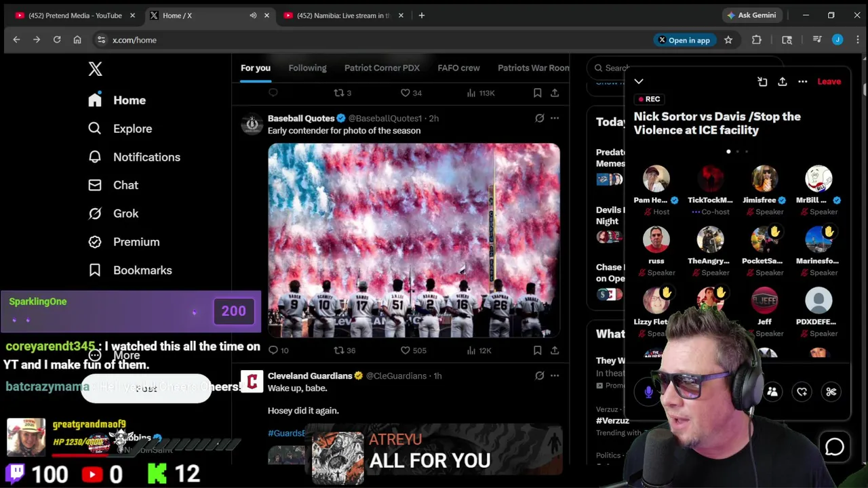The height and width of the screenshot is (488, 868).
Task: Switch to Pretend Media YouTube browser tab
Action: (75, 16)
